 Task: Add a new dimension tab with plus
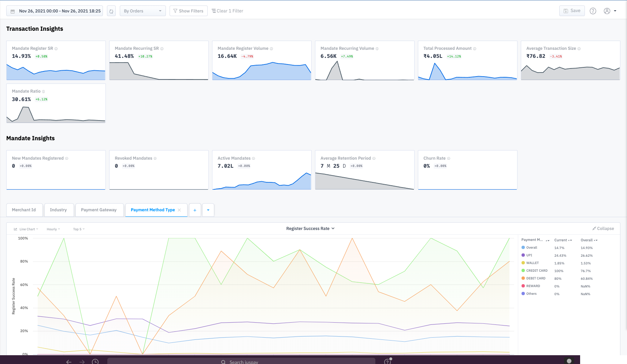click(x=195, y=210)
